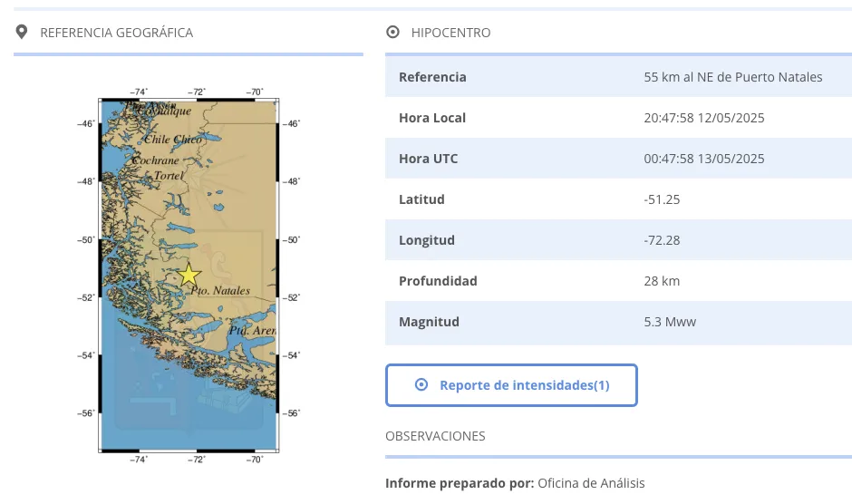Select the Hipocentro heading text
852x504 pixels.
(450, 33)
